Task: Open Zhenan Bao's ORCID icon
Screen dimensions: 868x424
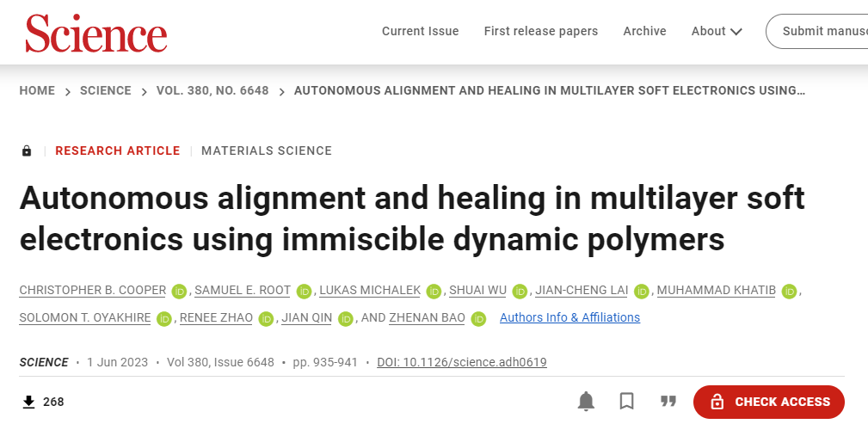Action: tap(478, 319)
